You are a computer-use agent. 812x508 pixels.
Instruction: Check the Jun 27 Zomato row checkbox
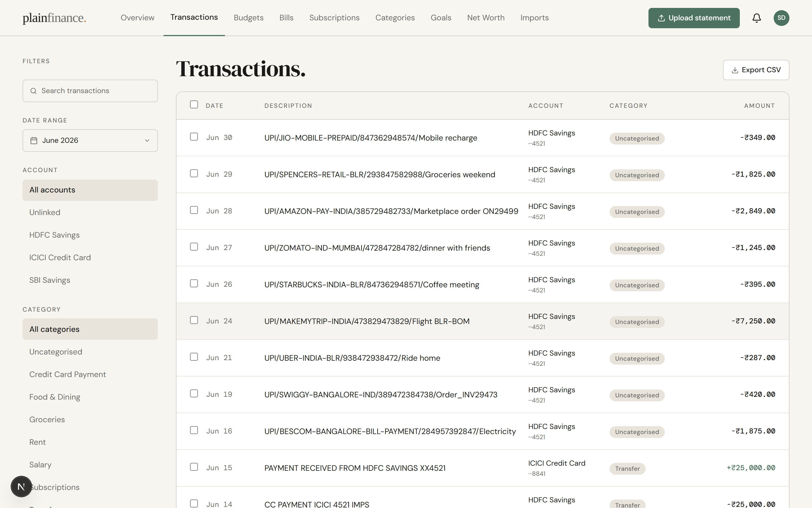tap(194, 247)
